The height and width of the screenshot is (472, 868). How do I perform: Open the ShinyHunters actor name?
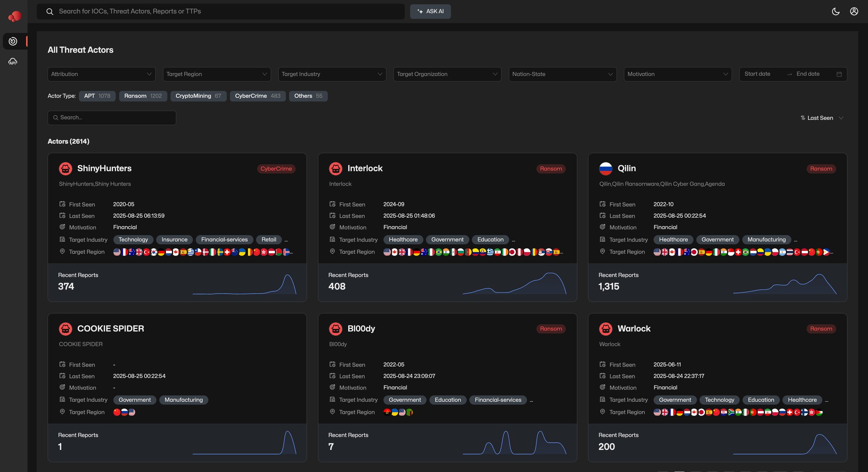[104, 168]
